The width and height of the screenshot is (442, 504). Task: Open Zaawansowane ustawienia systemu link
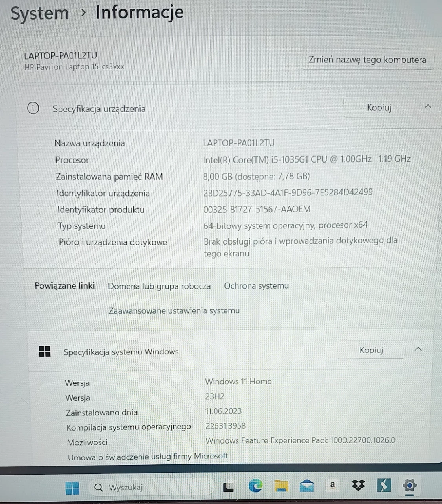[174, 310]
